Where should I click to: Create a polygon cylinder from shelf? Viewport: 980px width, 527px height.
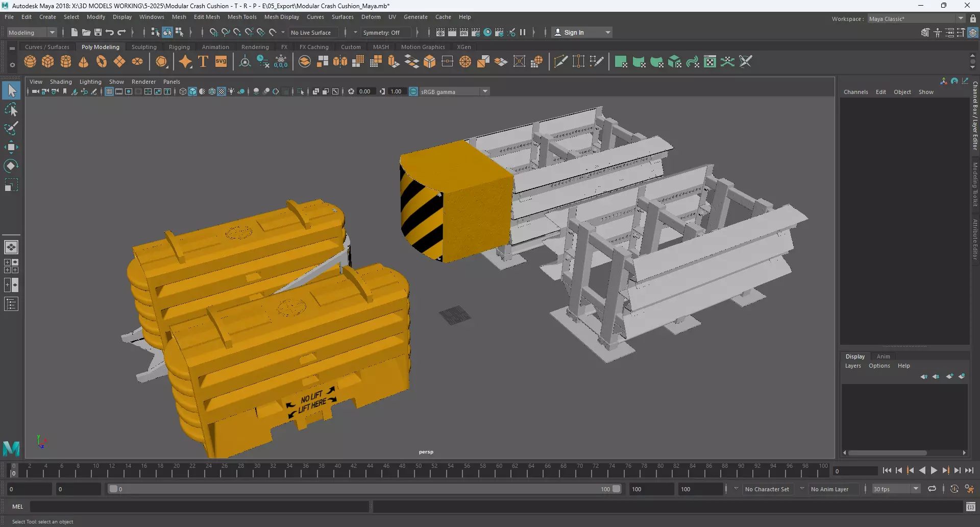pos(66,62)
